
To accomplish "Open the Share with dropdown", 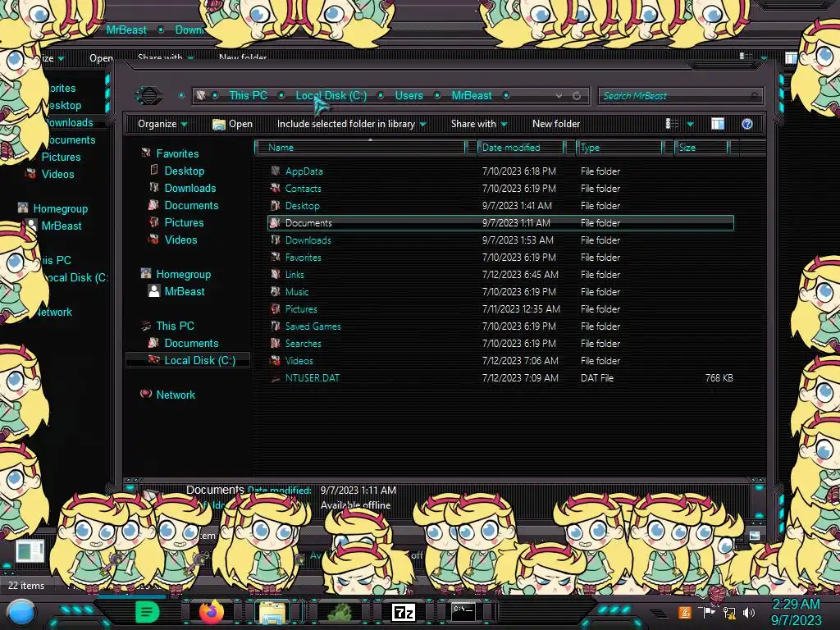I will tap(479, 124).
